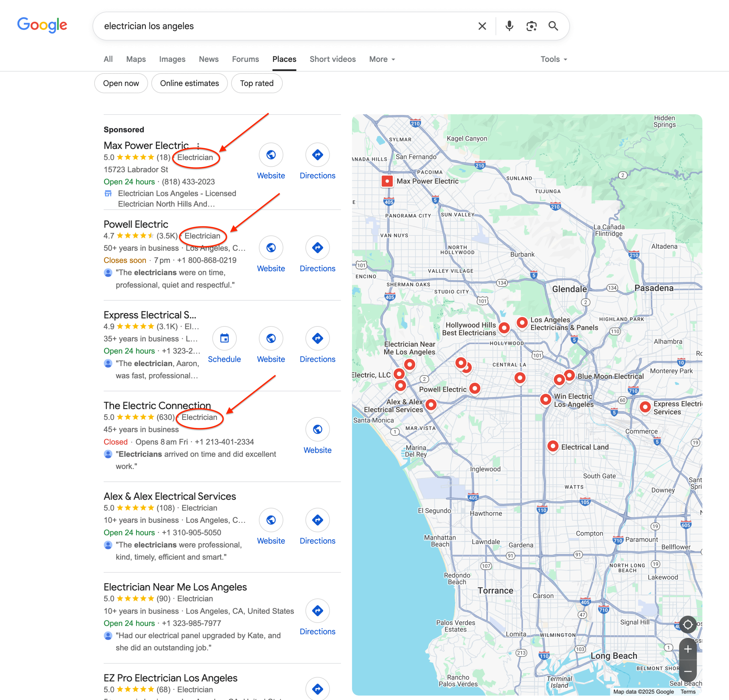
Task: Clear the search box with X icon
Action: (482, 26)
